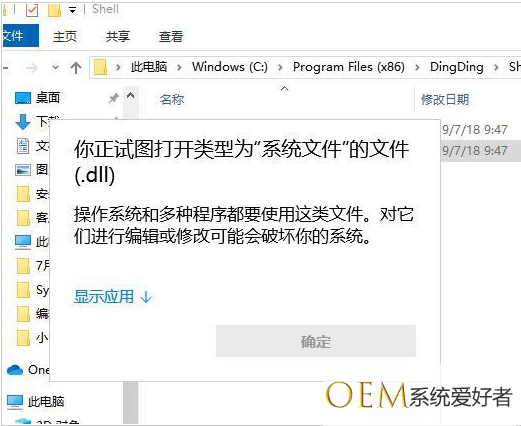Switch to the 主页 ribbon tab

(65, 36)
